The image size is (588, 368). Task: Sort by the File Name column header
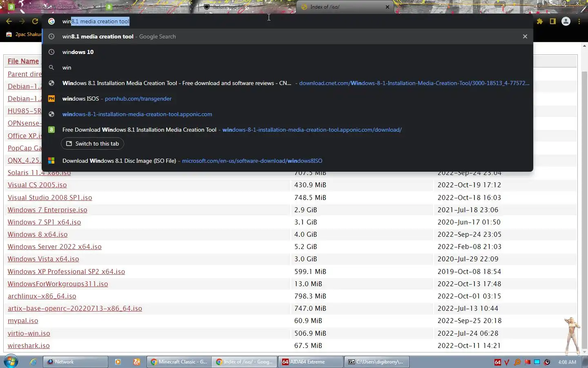tap(23, 61)
